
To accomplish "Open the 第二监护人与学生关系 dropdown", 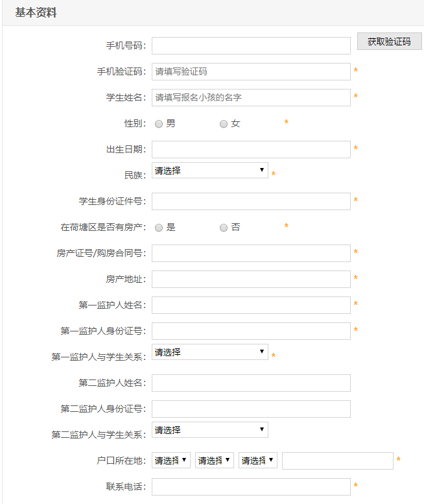I will (x=209, y=430).
